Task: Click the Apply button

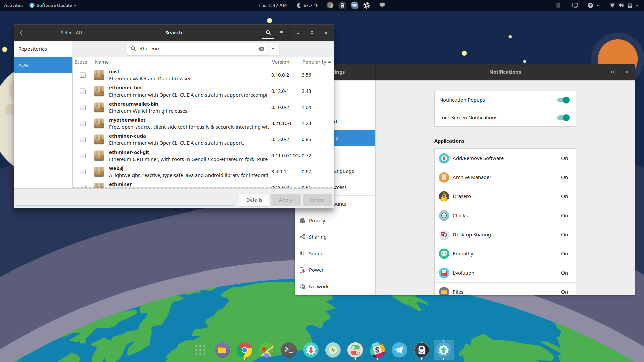Action: pos(285,200)
